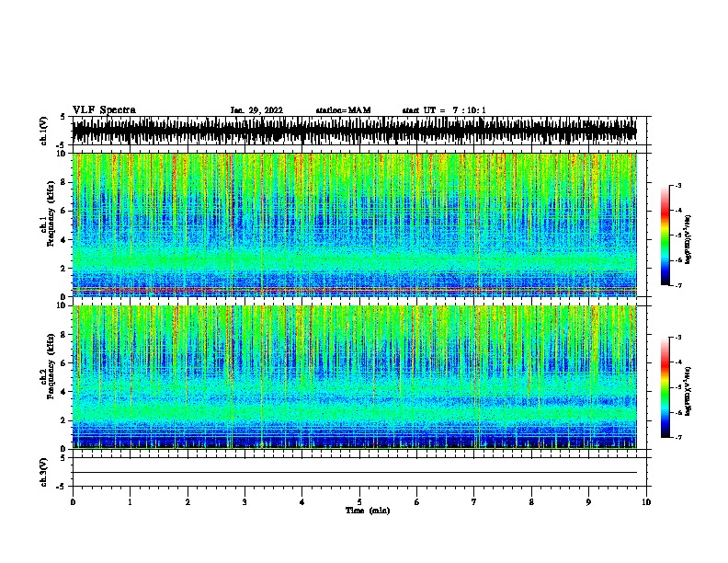Click time axis tick label "2"
Viewport: 728px width, 563px height.
188,502
